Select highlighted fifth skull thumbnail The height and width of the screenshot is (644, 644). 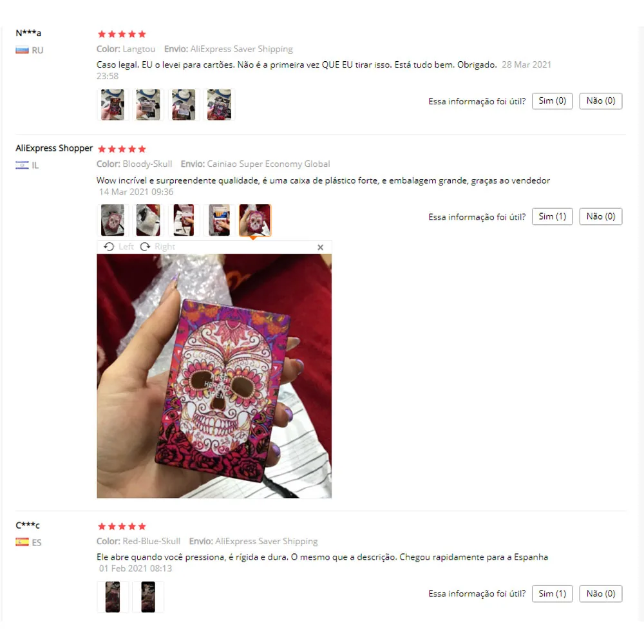[255, 220]
